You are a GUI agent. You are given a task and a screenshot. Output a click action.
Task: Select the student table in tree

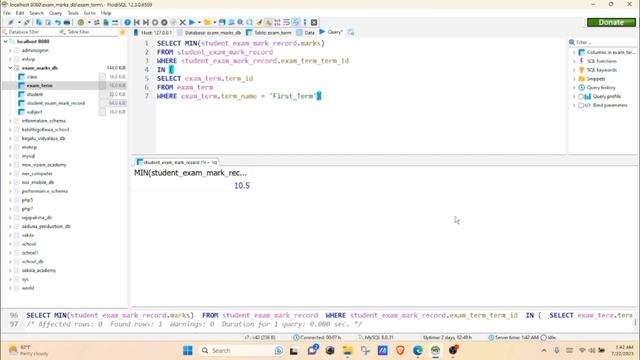[x=35, y=94]
